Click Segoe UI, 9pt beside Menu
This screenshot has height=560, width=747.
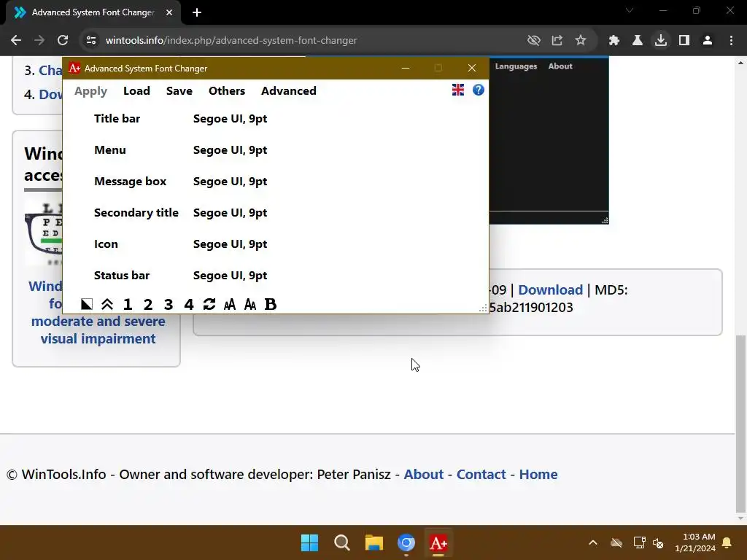point(230,150)
